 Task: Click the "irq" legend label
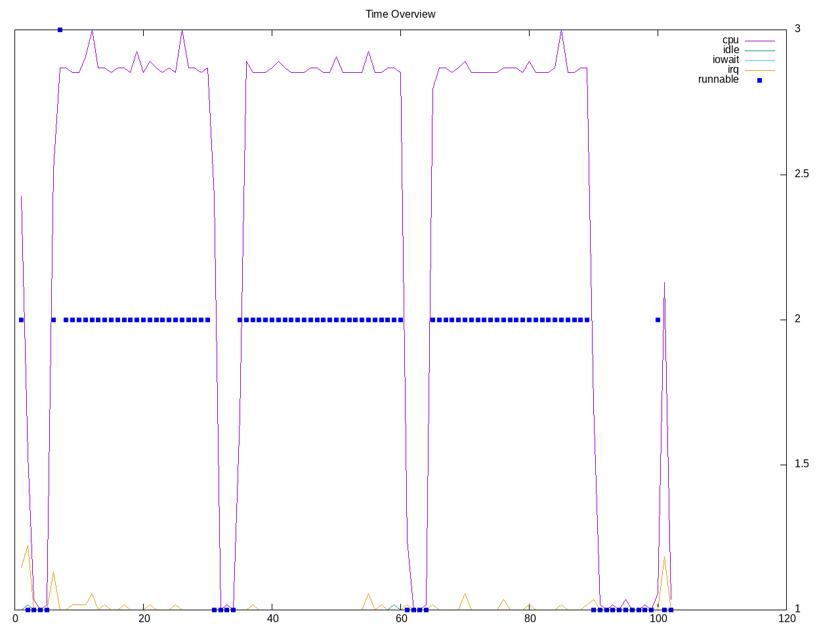click(x=732, y=70)
